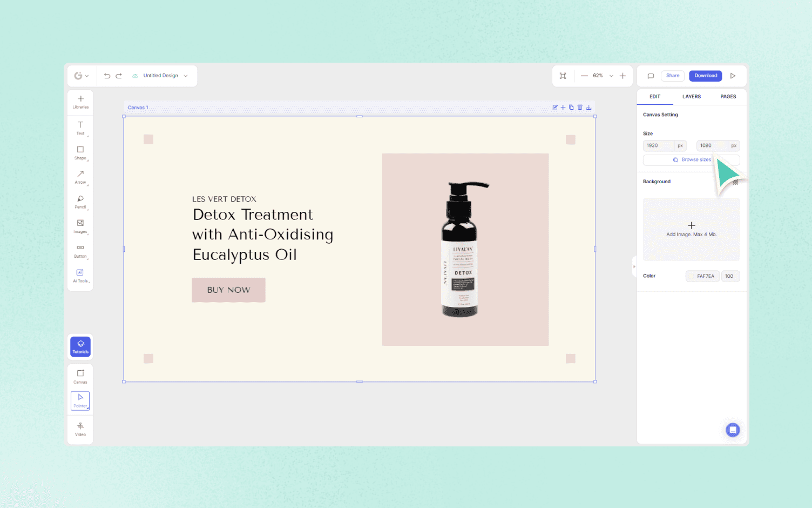Expand the Untitled Design name dropdown
812x508 pixels.
tap(186, 76)
